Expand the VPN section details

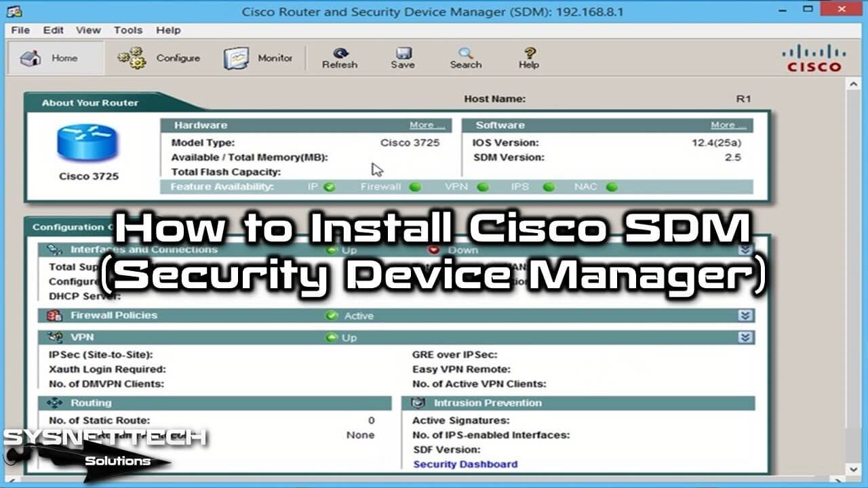pyautogui.click(x=745, y=337)
